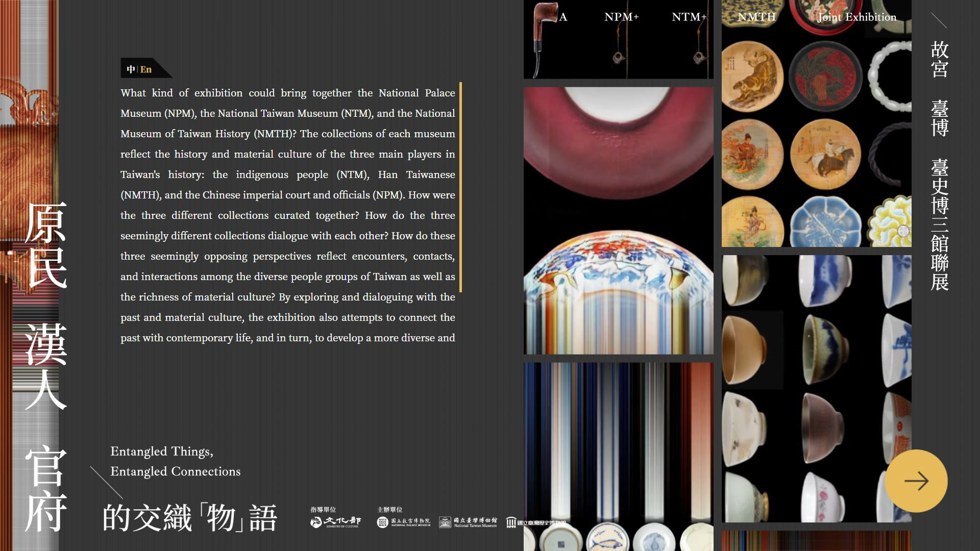Click the National Taiwan Museum logo
Image resolution: width=980 pixels, height=551 pixels.
(x=468, y=522)
